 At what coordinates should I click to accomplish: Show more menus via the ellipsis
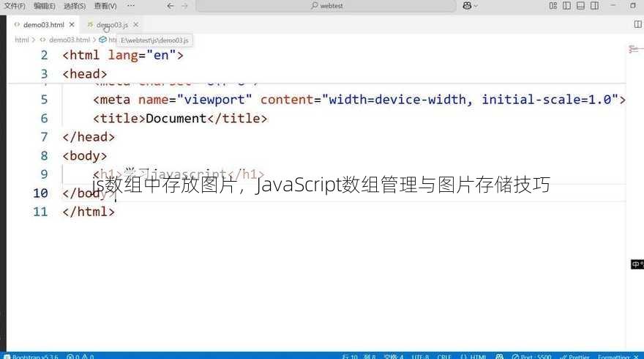tap(130, 6)
